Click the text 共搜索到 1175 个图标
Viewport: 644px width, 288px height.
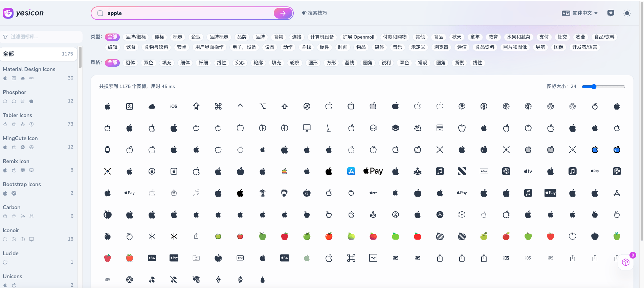tap(123, 86)
